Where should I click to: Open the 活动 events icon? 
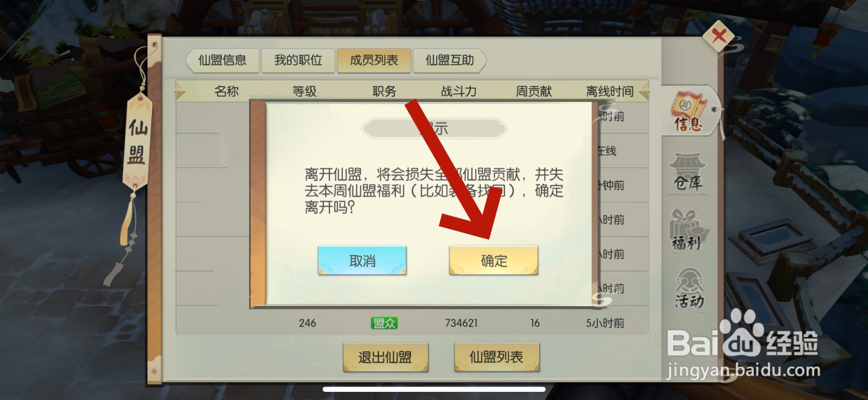click(x=689, y=288)
